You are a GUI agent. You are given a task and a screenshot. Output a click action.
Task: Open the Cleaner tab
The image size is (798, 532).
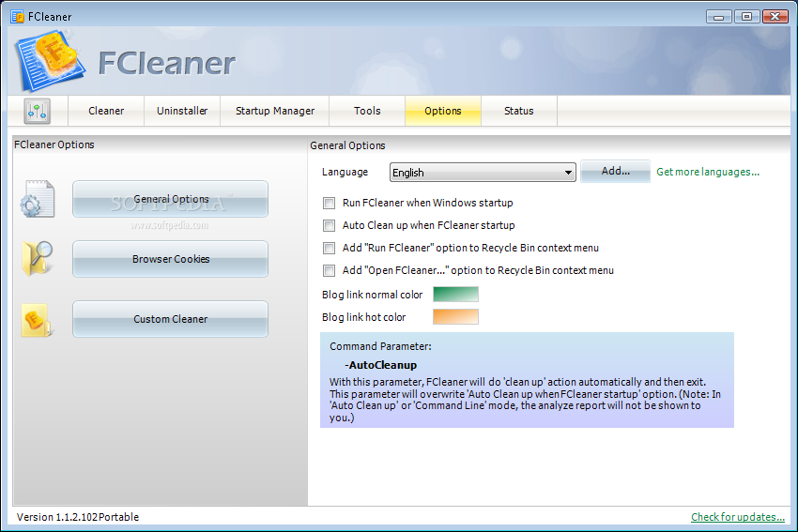coord(106,111)
